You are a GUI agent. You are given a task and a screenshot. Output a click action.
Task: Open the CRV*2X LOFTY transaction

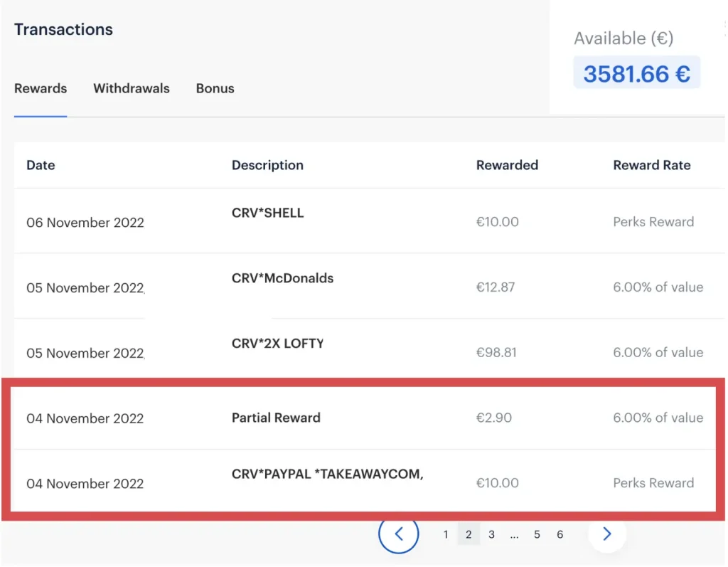(277, 344)
